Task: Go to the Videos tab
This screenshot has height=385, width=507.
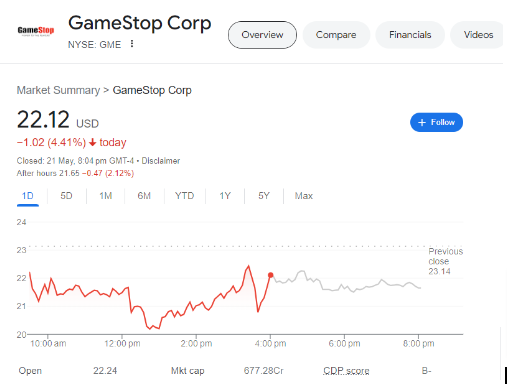Action: tap(478, 35)
